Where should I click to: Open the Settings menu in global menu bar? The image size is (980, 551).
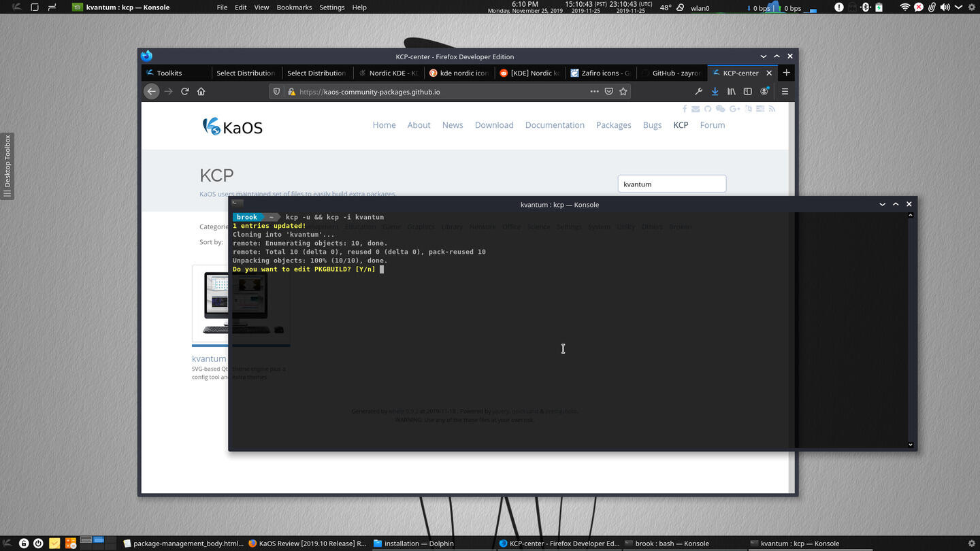pyautogui.click(x=332, y=7)
